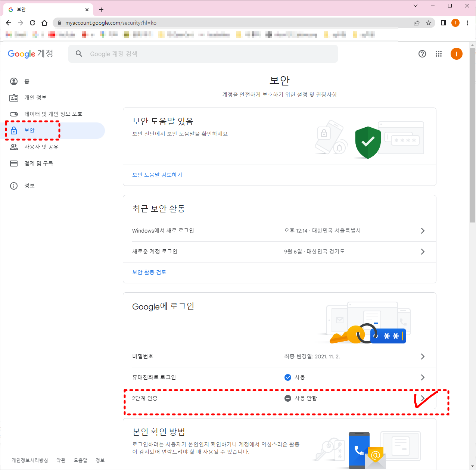This screenshot has height=470, width=476.
Task: Open 개인 정보 in sidebar
Action: coord(53,98)
